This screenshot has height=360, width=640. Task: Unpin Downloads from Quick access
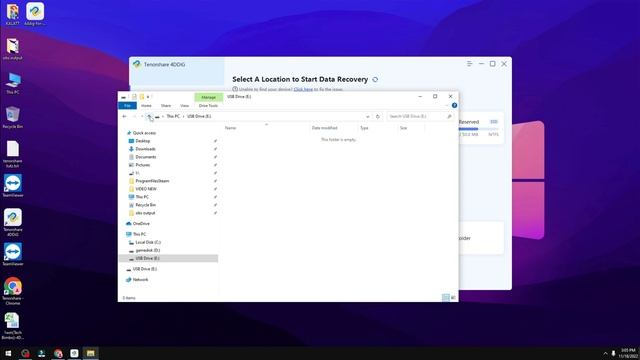point(215,149)
